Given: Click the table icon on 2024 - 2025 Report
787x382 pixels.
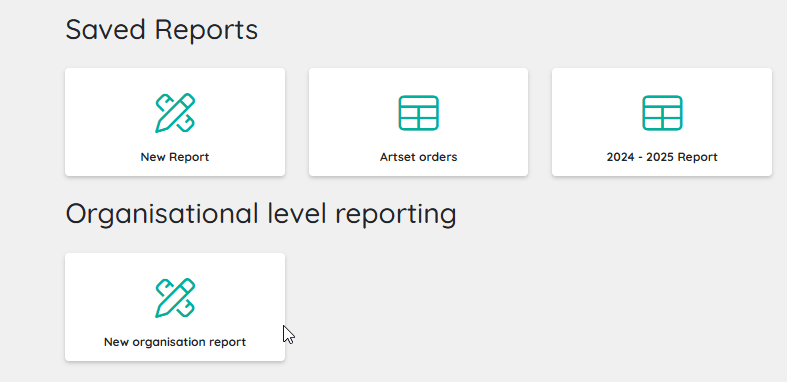Looking at the screenshot, I should click(x=662, y=113).
